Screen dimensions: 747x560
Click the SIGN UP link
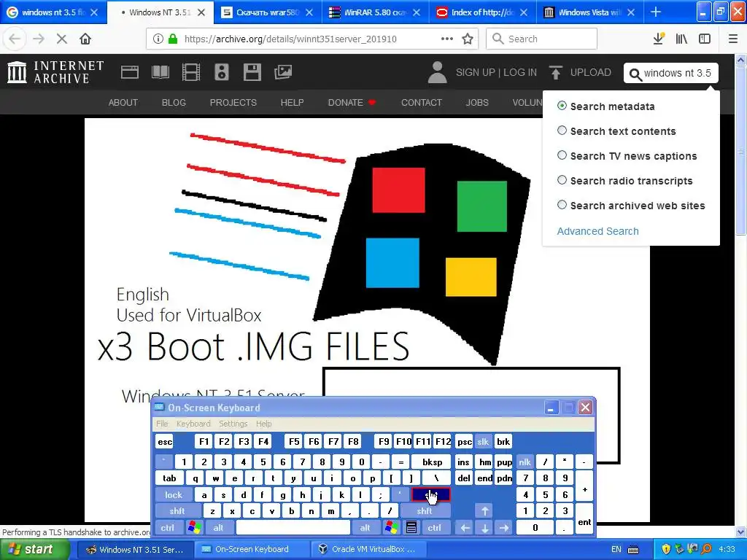click(476, 72)
